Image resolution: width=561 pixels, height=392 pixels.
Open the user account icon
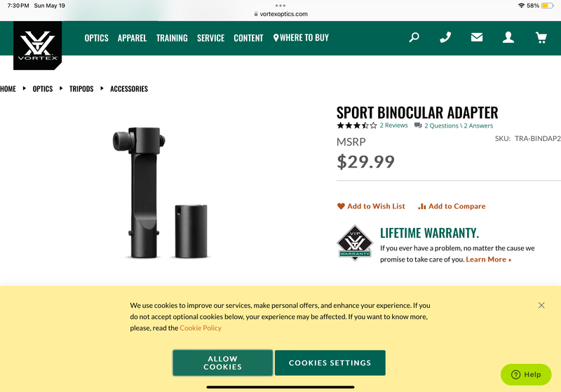point(508,37)
